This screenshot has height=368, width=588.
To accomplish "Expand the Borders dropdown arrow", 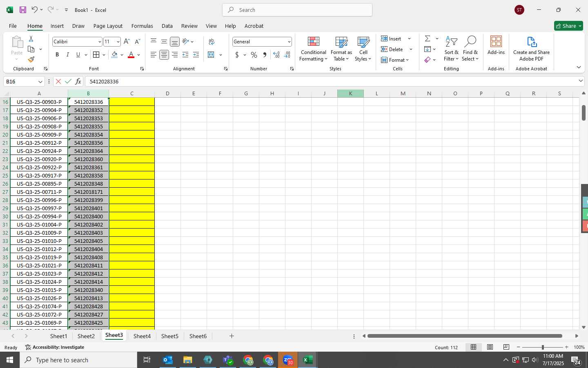I will [x=104, y=55].
